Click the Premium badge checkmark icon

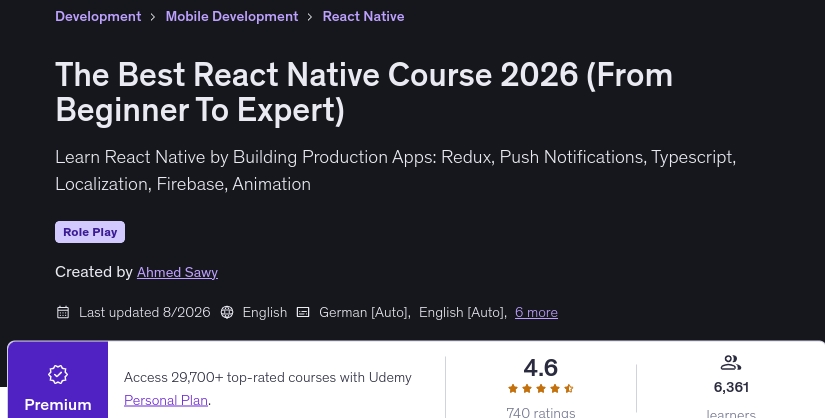tap(58, 374)
